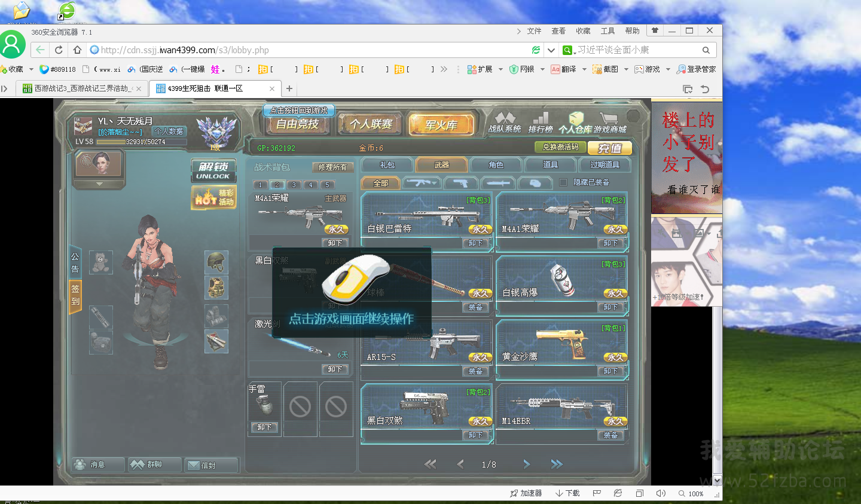Expand the 网银 dropdown arrow
The width and height of the screenshot is (861, 504).
(542, 69)
